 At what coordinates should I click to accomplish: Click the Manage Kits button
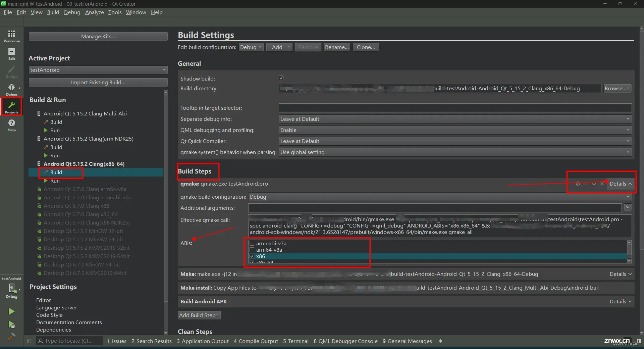pos(98,37)
